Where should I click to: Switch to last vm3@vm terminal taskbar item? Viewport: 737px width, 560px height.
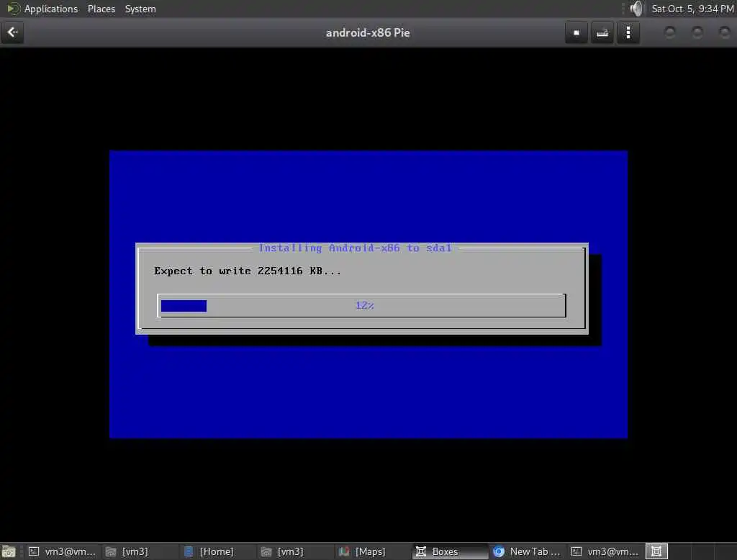tap(605, 551)
